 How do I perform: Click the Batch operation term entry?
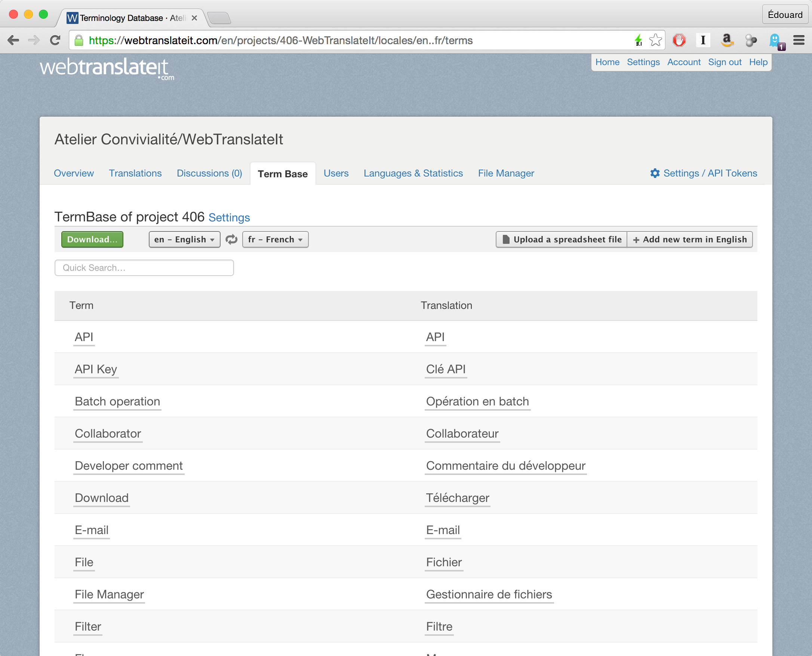click(x=117, y=401)
